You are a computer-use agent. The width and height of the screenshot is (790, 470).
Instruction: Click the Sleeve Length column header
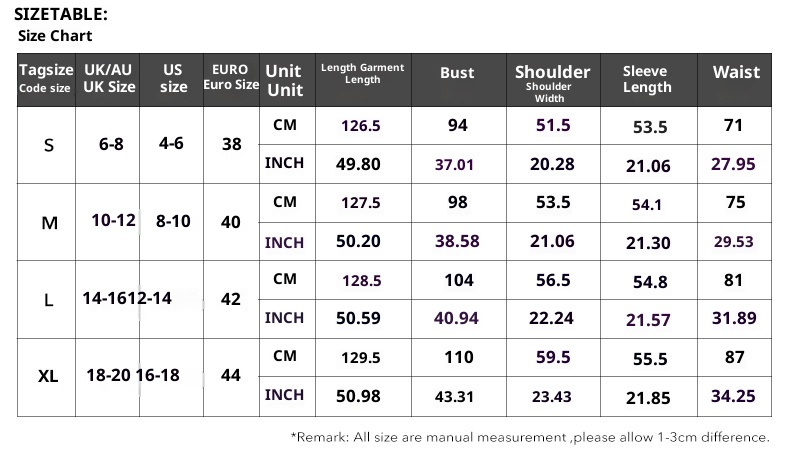pyautogui.click(x=647, y=79)
